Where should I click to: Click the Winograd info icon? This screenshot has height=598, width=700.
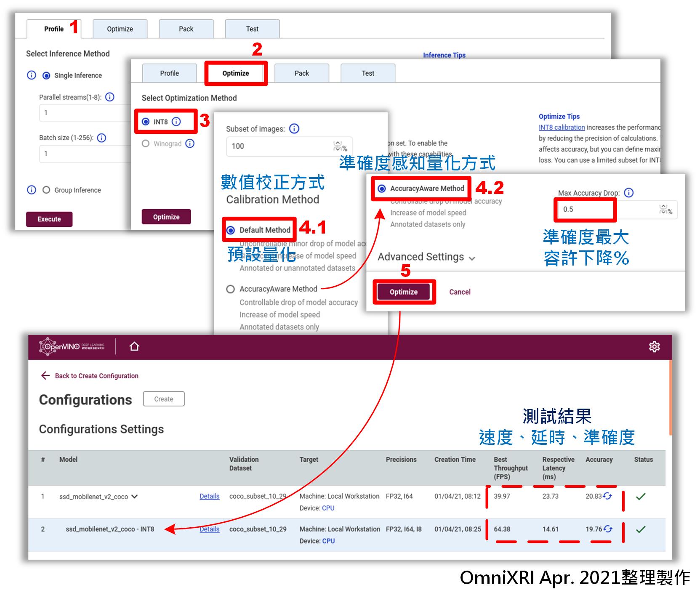tap(190, 144)
